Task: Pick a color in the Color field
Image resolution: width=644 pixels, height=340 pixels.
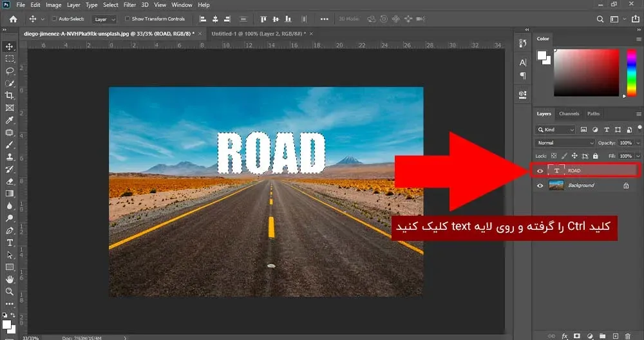Action: point(586,73)
